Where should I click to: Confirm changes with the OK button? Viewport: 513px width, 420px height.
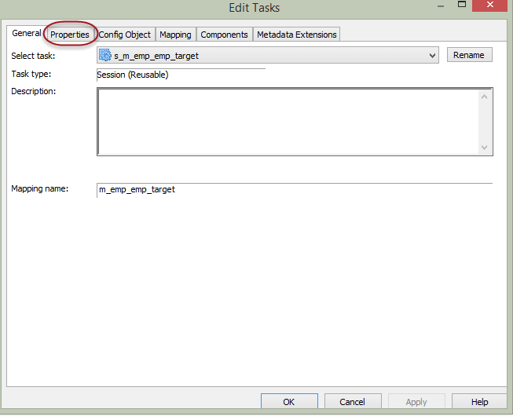point(288,402)
